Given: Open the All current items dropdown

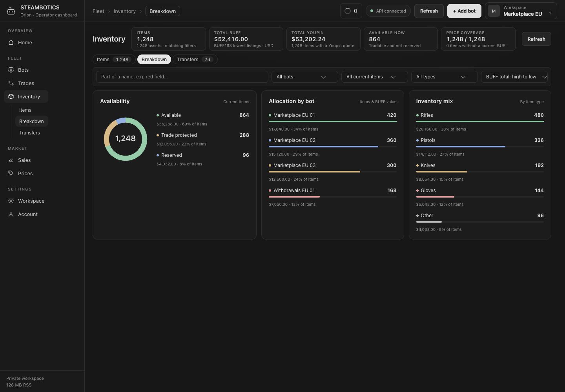Looking at the screenshot, I should [374, 77].
